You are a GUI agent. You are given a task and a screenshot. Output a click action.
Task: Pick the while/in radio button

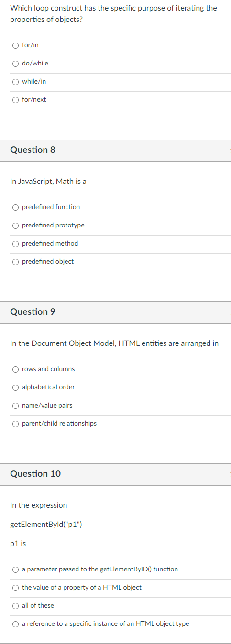pos(16,82)
